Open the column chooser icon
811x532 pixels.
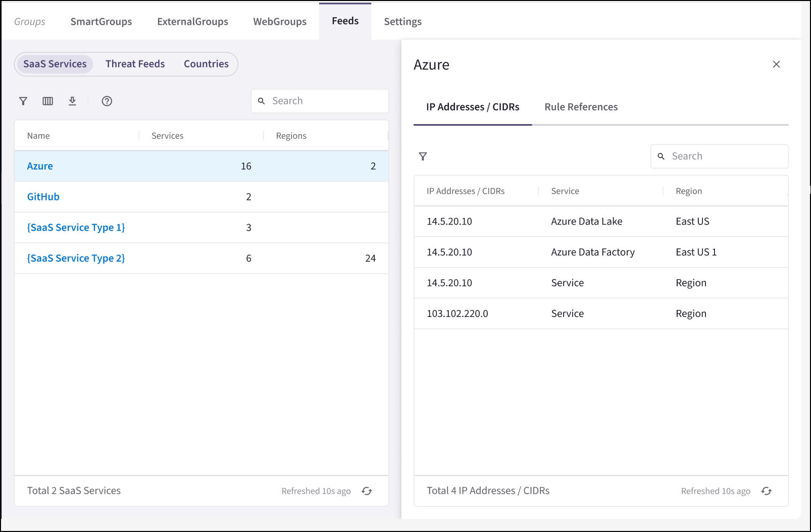[47, 101]
